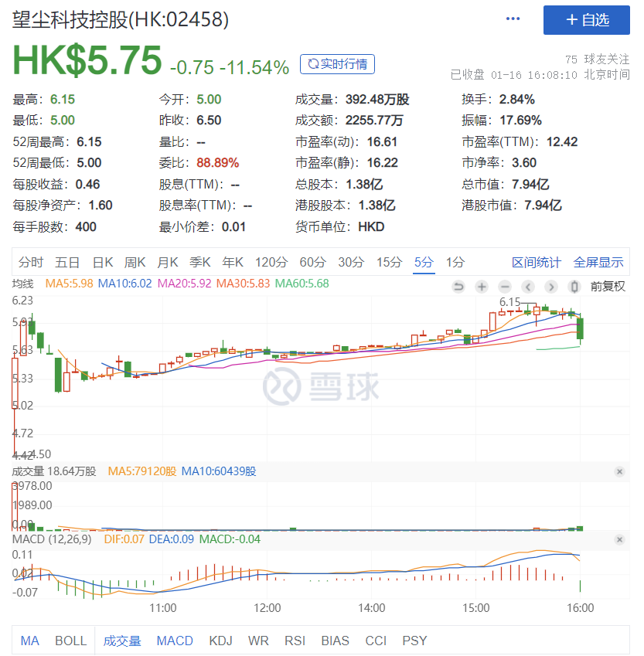Enable the PSY indicator
644x656 pixels.
pyautogui.click(x=414, y=641)
